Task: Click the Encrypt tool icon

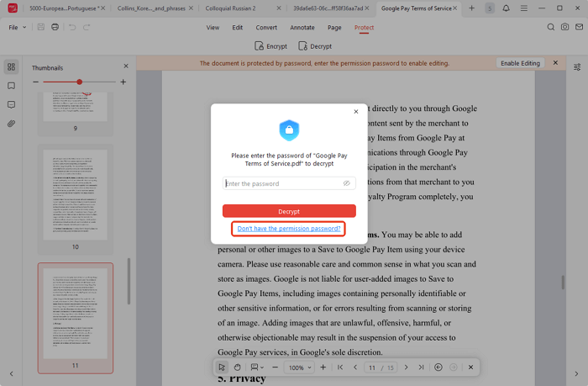Action: click(x=270, y=46)
